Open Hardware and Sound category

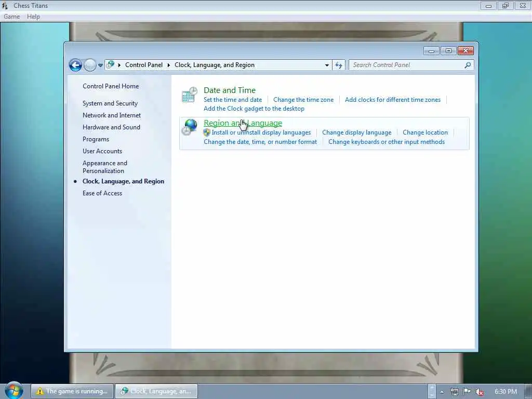point(111,127)
